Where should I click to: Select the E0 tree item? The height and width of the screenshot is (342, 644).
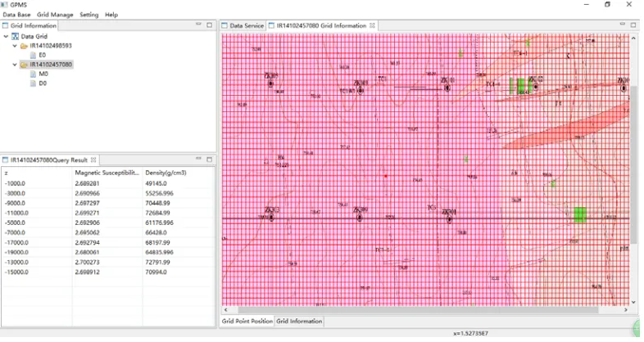(43, 55)
